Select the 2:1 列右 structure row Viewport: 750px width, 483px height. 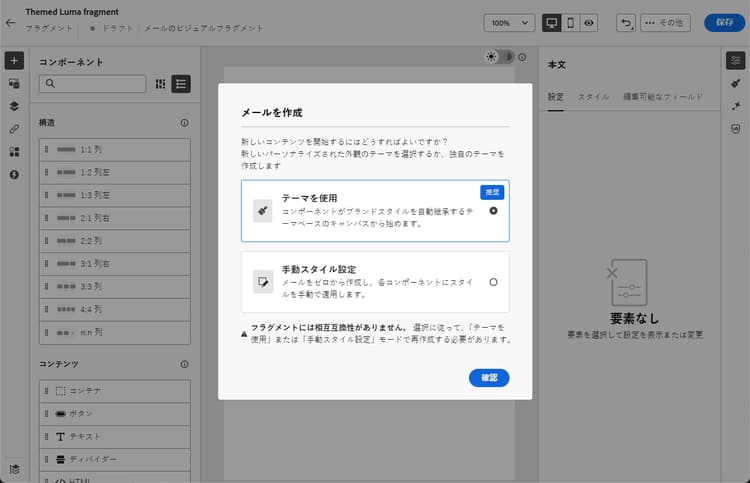click(x=115, y=218)
